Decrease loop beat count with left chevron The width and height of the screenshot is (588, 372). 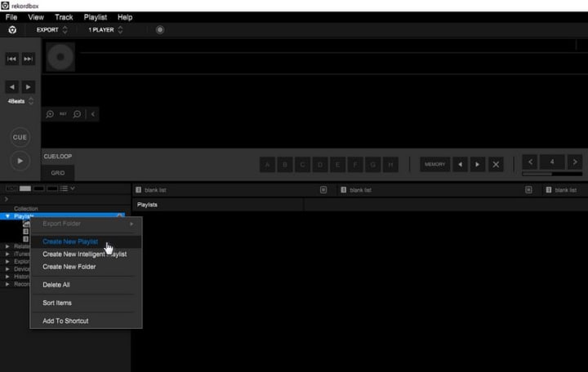pyautogui.click(x=530, y=162)
